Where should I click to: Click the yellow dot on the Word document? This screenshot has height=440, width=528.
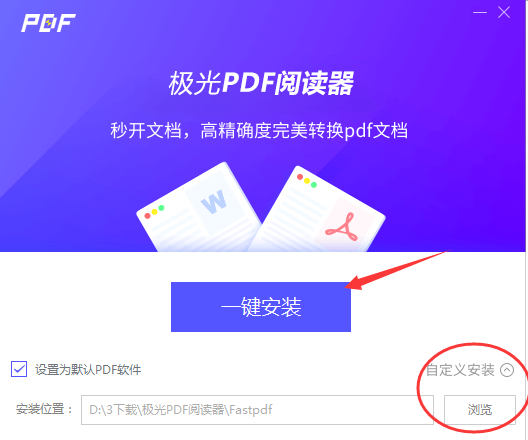pyautogui.click(x=154, y=211)
